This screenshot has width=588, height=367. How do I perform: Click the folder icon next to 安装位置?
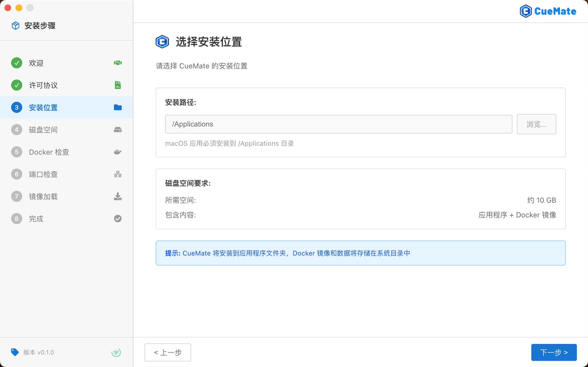[118, 107]
